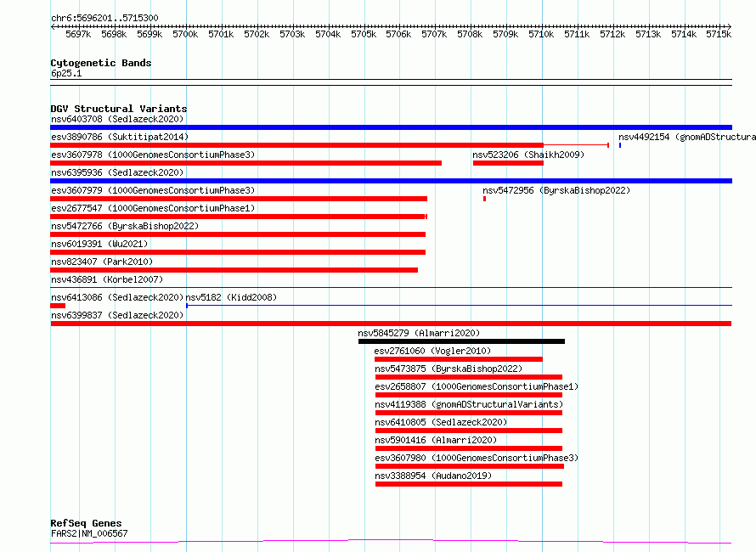Click the small nsv5472956 ByrskaBishop2022 marker
This screenshot has width=756, height=552.
484,199
